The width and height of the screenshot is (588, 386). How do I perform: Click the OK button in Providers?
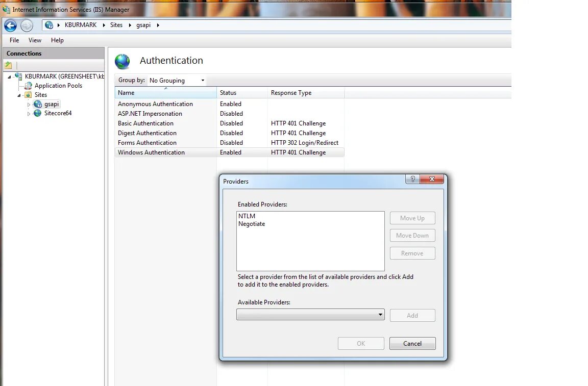point(361,343)
